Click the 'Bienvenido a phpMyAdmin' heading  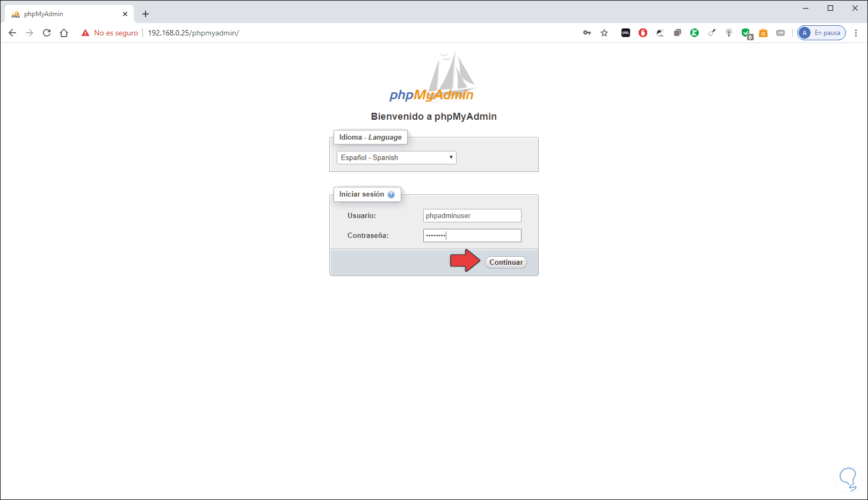(x=434, y=117)
